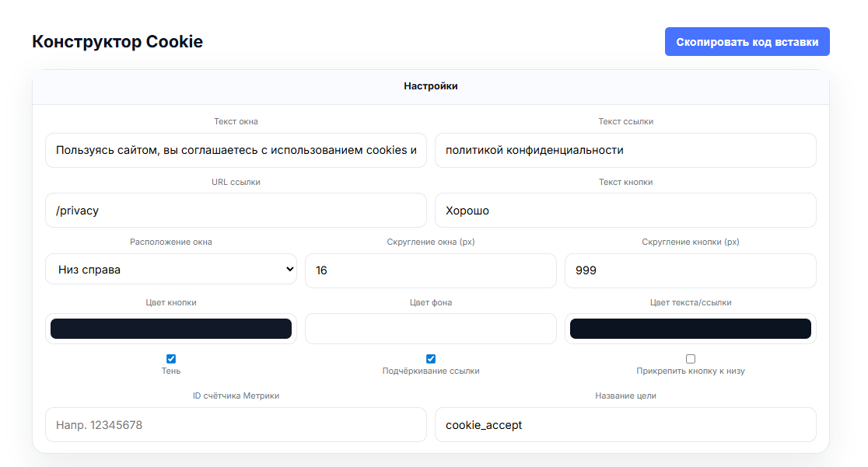This screenshot has width=868, height=467.
Task: Click the "Текст ссылки" input field
Action: tap(625, 150)
